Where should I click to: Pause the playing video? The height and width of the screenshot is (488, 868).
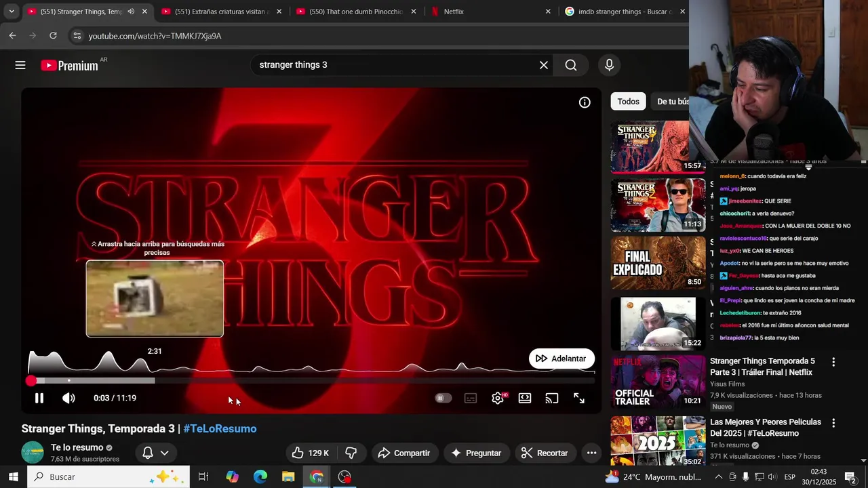39,398
